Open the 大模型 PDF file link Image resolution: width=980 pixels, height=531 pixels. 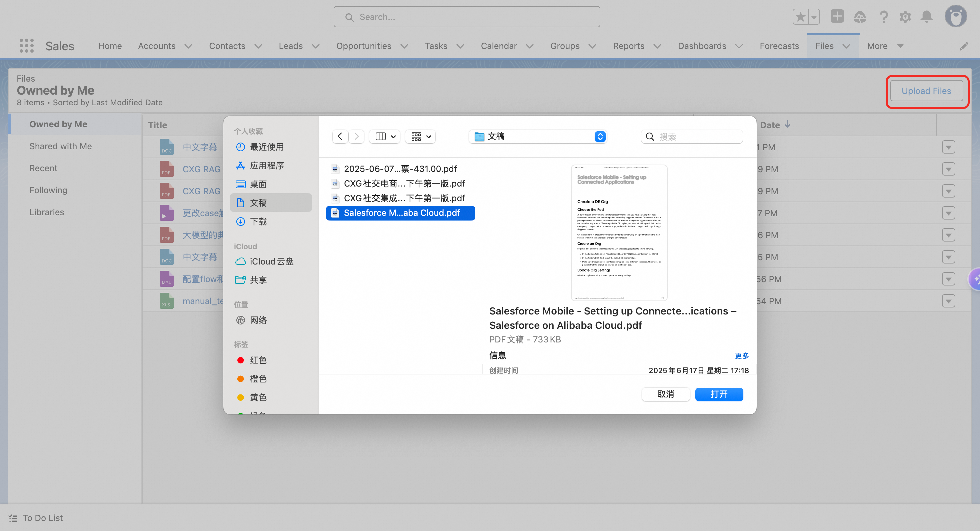(203, 235)
